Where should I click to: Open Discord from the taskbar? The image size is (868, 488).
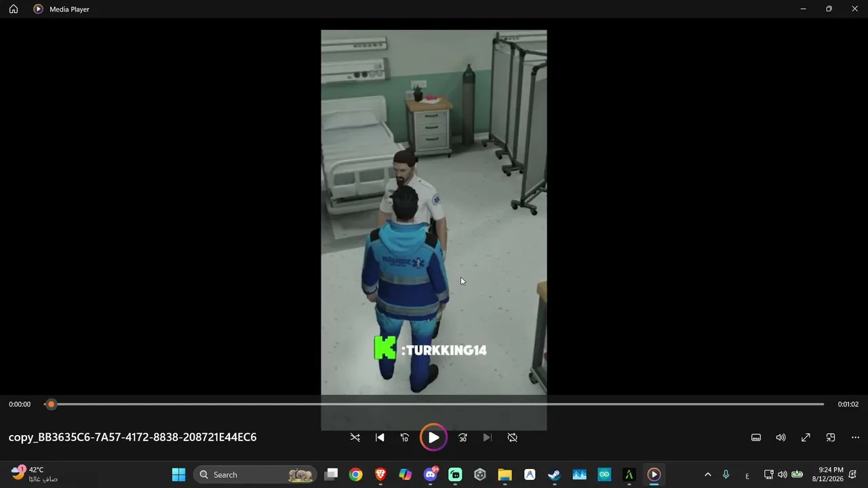pos(430,474)
